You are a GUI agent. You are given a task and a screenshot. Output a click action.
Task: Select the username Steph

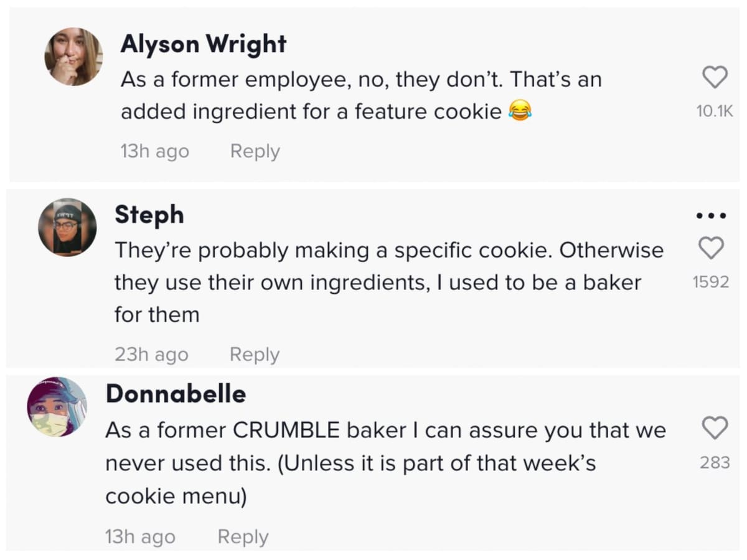(149, 214)
